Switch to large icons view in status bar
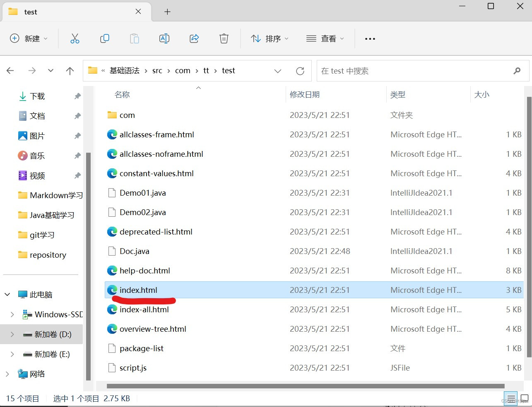 coord(524,399)
